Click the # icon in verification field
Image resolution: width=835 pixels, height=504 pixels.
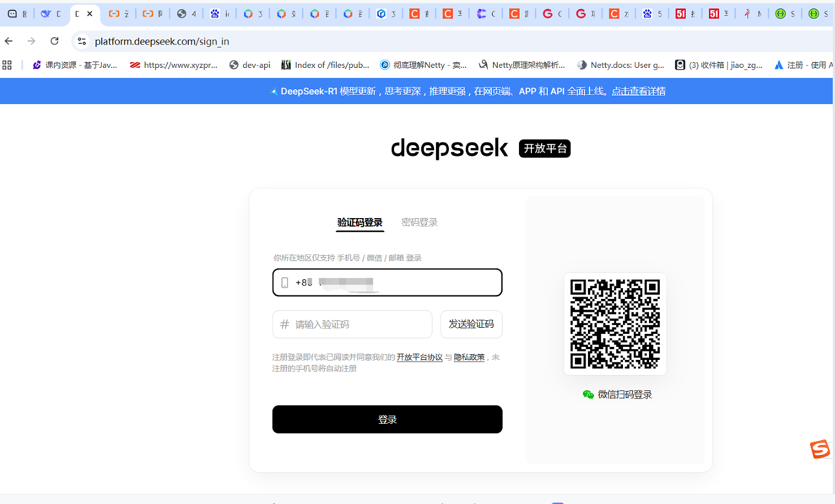285,324
